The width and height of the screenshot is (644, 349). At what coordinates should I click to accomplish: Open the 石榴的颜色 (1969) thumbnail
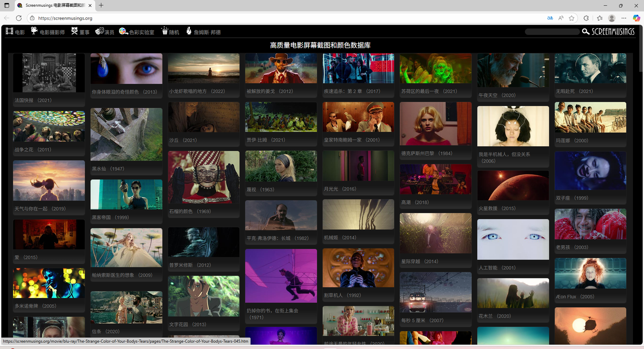[204, 177]
